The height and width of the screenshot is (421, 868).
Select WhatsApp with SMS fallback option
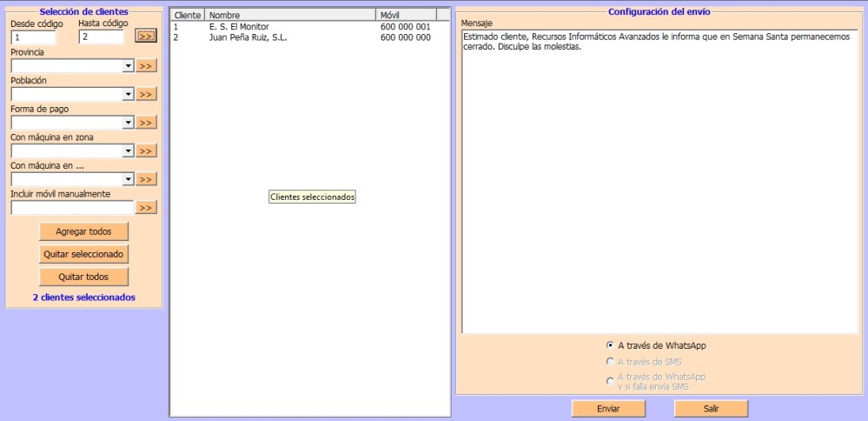[610, 381]
